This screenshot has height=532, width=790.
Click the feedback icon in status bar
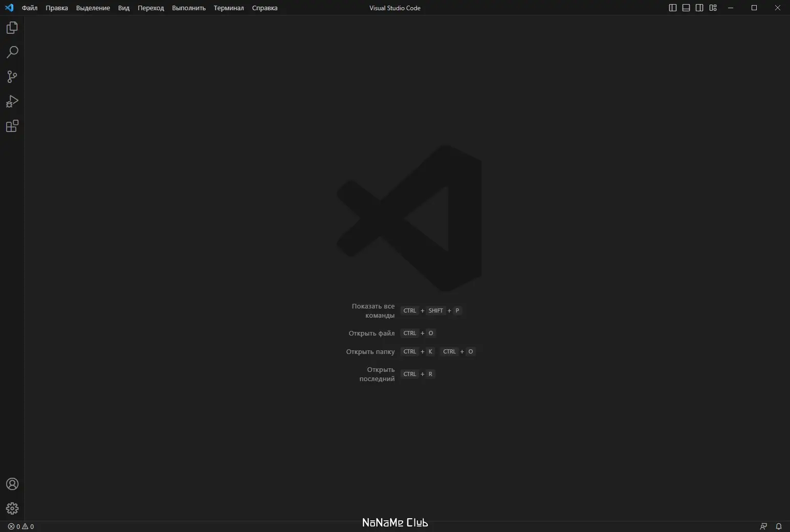click(x=763, y=526)
